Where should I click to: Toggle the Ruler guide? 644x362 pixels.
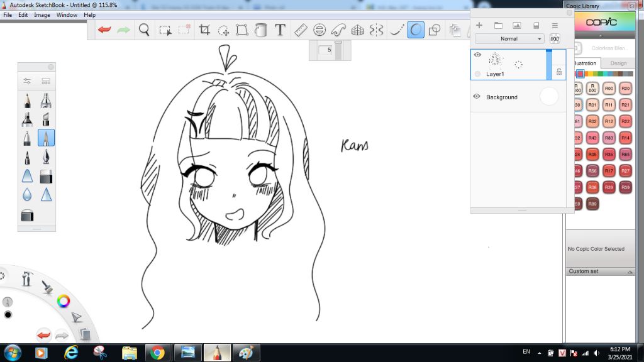click(301, 30)
